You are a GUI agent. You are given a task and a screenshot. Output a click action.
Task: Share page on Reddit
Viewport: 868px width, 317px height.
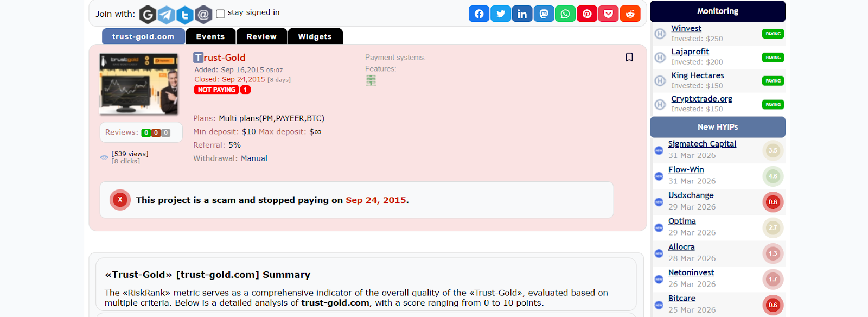[630, 14]
